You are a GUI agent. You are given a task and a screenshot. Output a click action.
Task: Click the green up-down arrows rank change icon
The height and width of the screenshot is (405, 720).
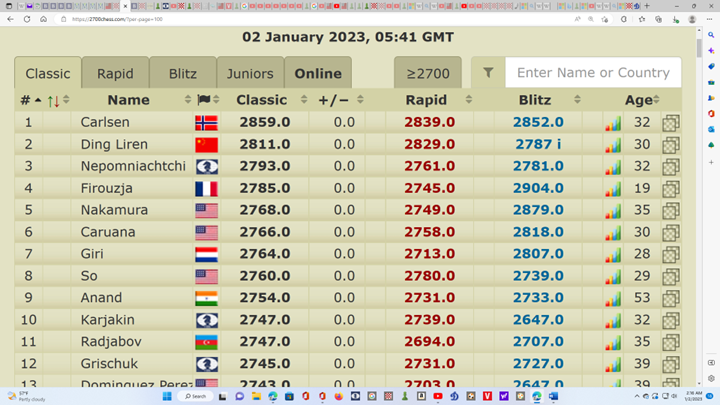click(x=53, y=101)
